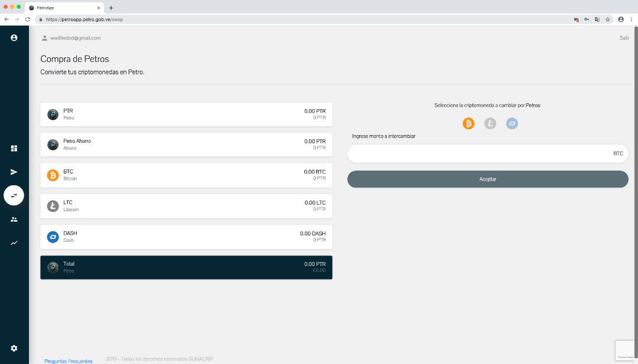Select the BTC Bitcoin balance row
638x364 pixels.
tap(186, 175)
